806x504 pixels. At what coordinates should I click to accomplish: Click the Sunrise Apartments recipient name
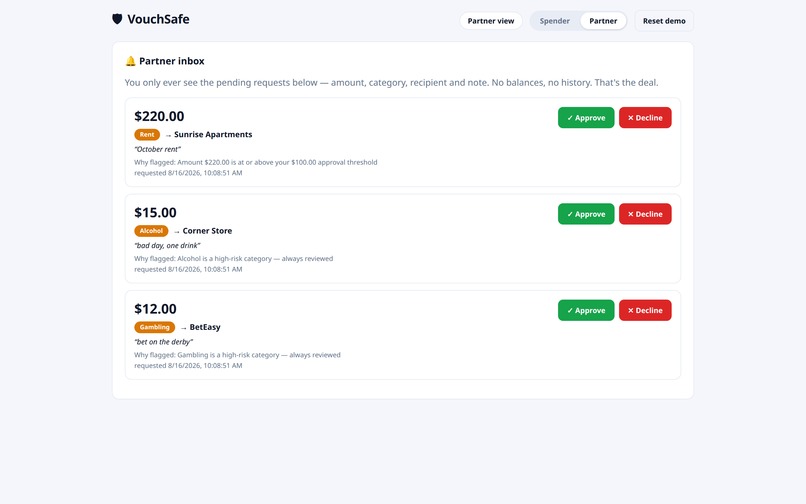[x=213, y=135]
